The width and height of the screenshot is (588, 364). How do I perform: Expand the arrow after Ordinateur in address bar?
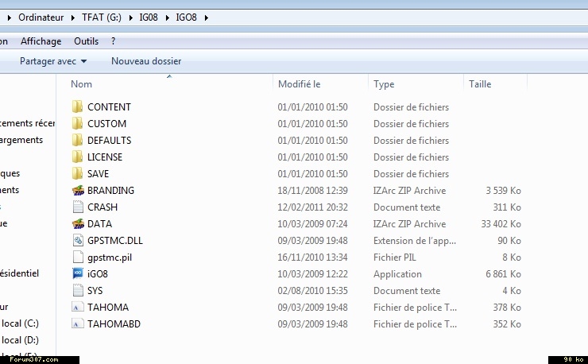click(73, 17)
